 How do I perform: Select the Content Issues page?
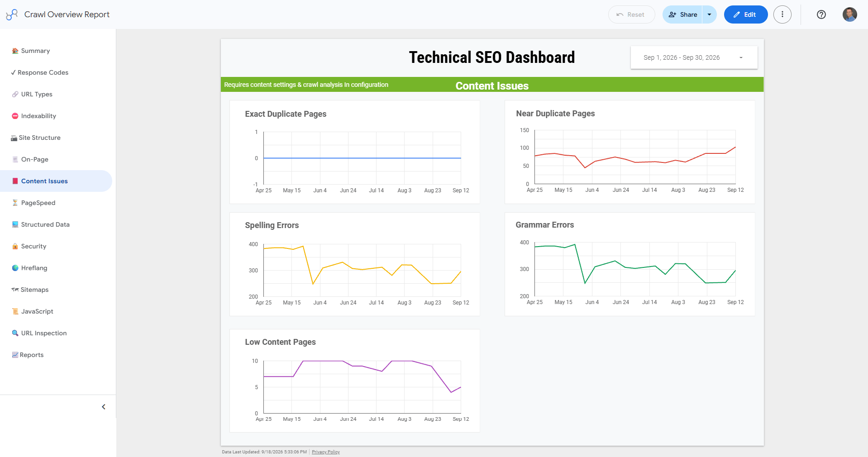click(56, 181)
